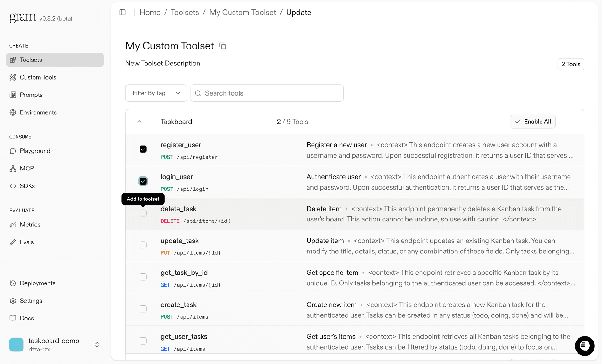
Task: Select Playground in the sidebar menu
Action: coord(35,151)
